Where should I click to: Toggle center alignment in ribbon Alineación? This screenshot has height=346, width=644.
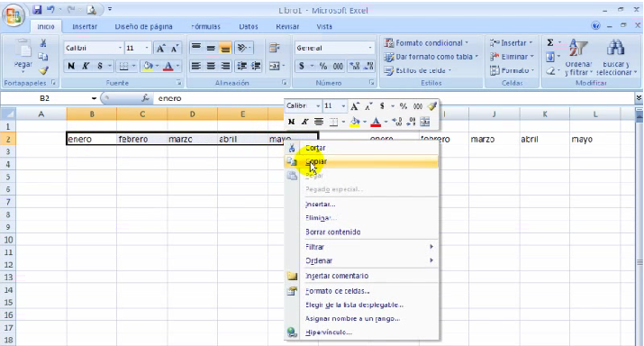211,66
